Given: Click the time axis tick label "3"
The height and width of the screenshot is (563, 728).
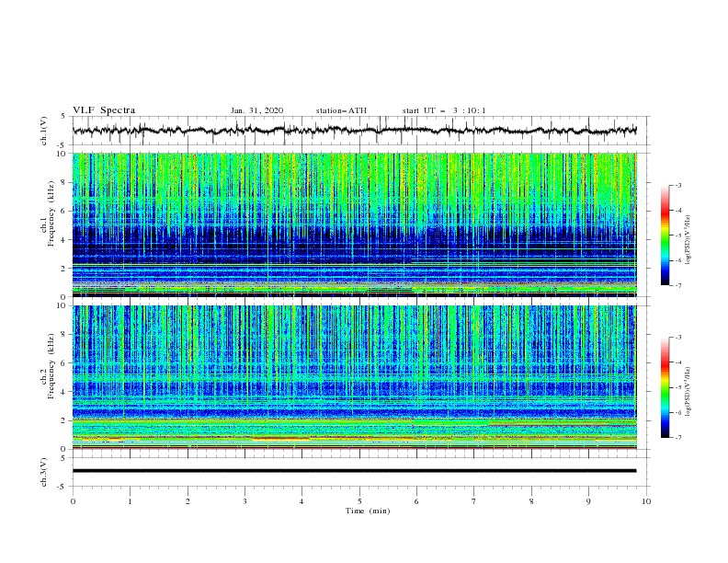Looking at the screenshot, I should [x=245, y=501].
